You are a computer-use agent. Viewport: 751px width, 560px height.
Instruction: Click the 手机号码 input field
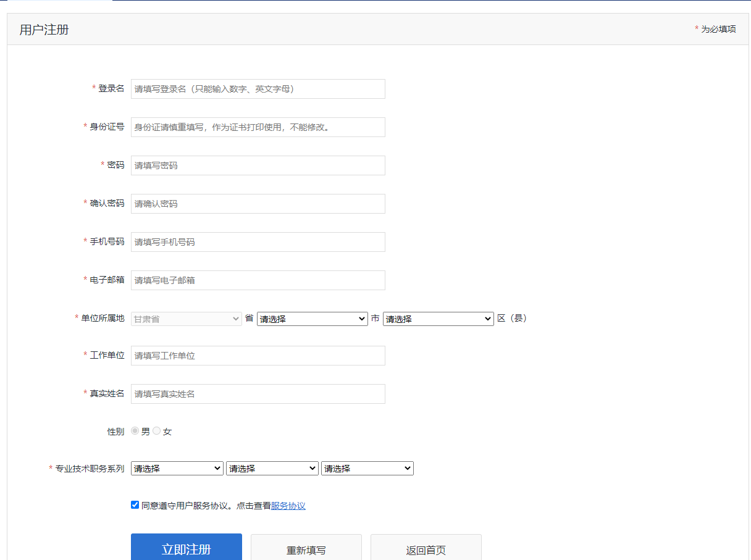coord(258,242)
